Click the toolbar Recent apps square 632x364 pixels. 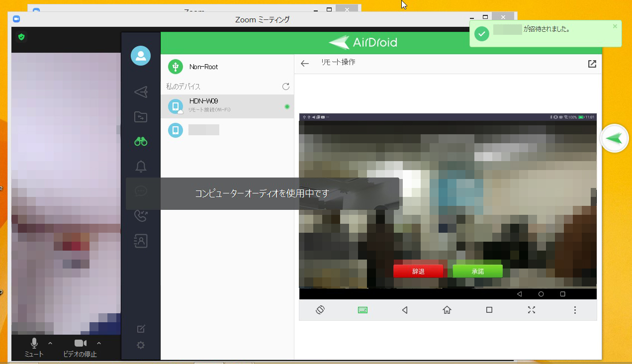coord(489,310)
